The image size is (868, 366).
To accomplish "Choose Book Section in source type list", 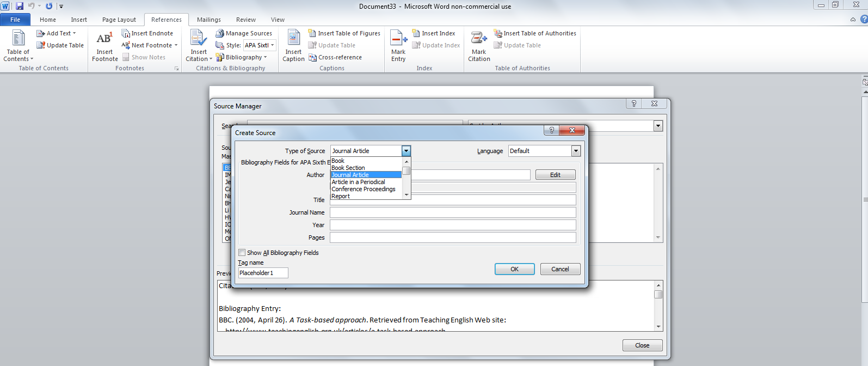I will click(x=348, y=168).
